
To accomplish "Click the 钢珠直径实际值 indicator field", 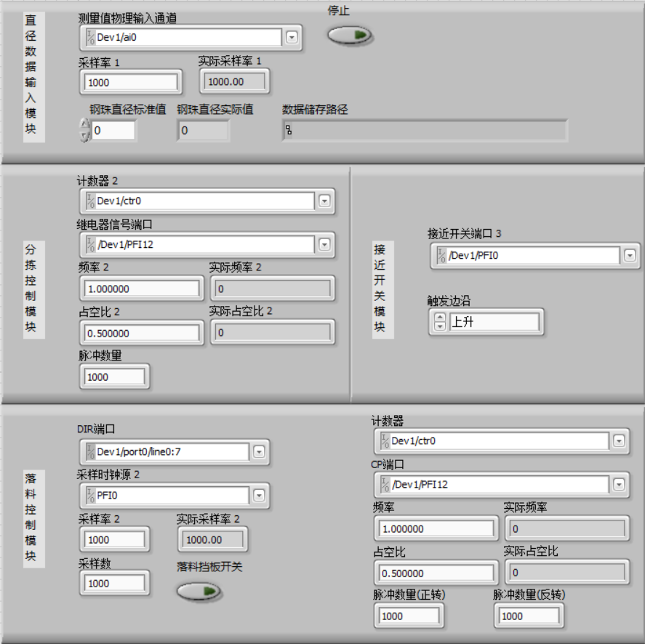I will pos(203,130).
